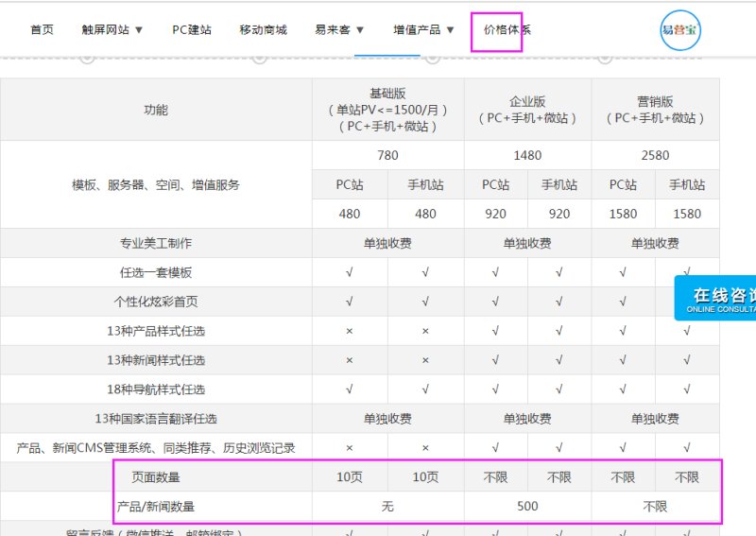Click the 产品/新闻数量 row label
The image size is (756, 536).
pyautogui.click(x=156, y=507)
